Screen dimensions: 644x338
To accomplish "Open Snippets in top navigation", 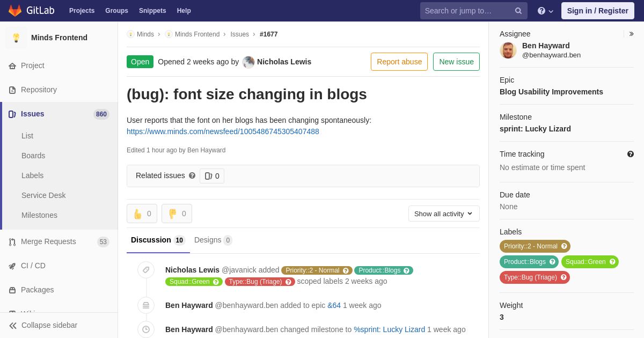I will 152,11.
